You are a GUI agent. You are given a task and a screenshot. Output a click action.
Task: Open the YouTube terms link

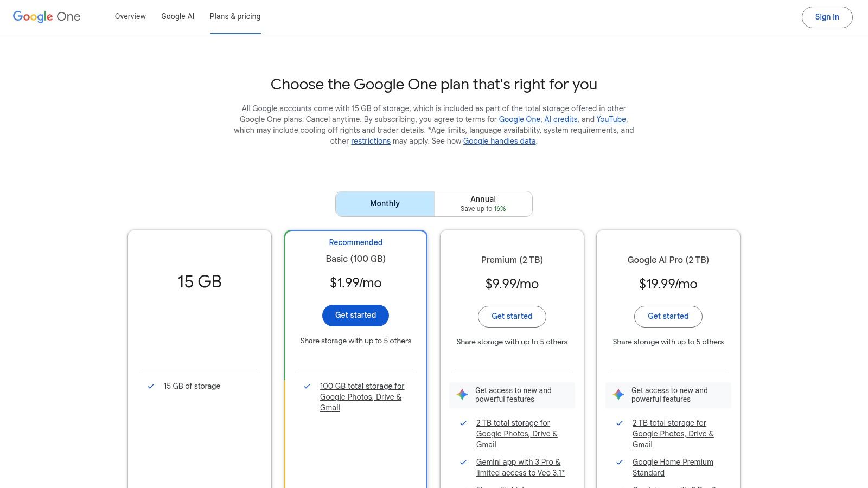611,119
